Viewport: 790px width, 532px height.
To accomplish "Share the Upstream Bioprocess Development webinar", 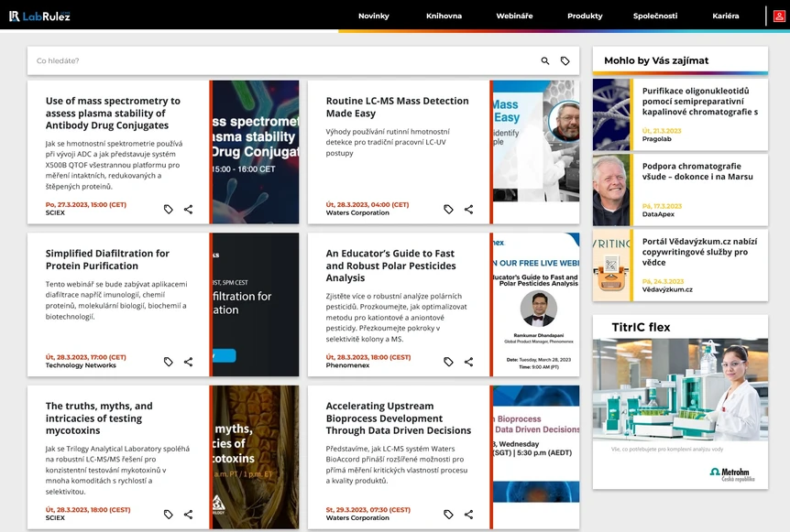I will pyautogui.click(x=468, y=515).
